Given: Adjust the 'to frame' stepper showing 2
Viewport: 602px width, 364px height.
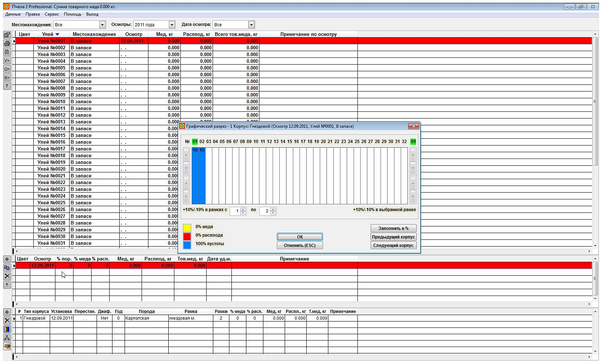Looking at the screenshot, I should [x=273, y=211].
